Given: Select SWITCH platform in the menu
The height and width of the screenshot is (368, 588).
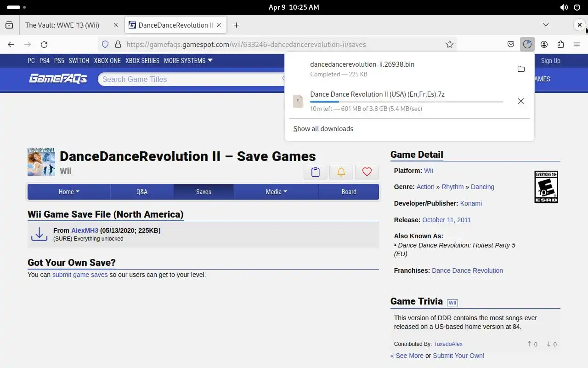Looking at the screenshot, I should pos(79,61).
